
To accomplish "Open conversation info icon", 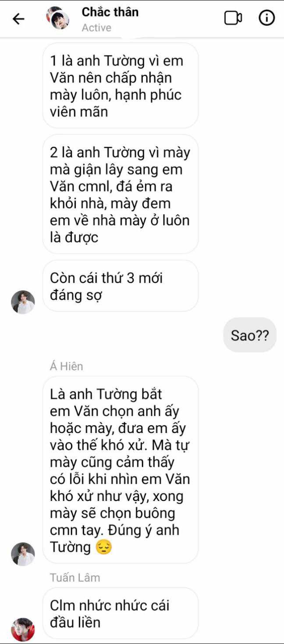I will (x=266, y=18).
